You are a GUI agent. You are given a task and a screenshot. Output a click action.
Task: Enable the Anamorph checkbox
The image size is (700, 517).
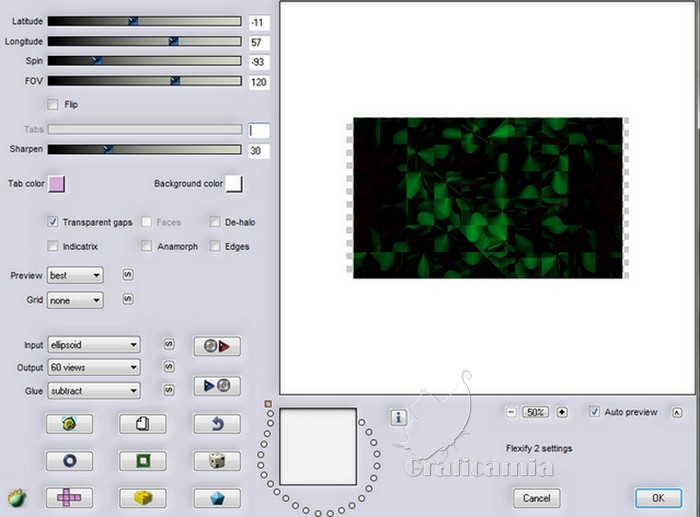coord(146,246)
